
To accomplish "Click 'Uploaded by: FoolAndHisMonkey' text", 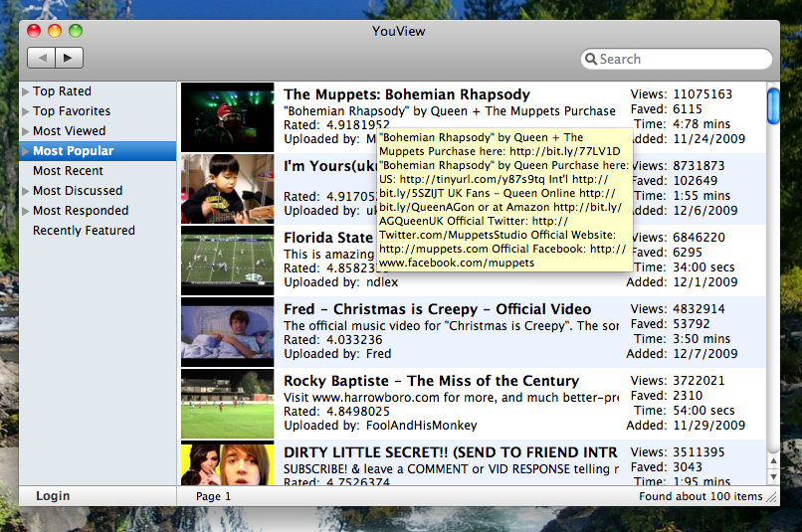I will 380,426.
